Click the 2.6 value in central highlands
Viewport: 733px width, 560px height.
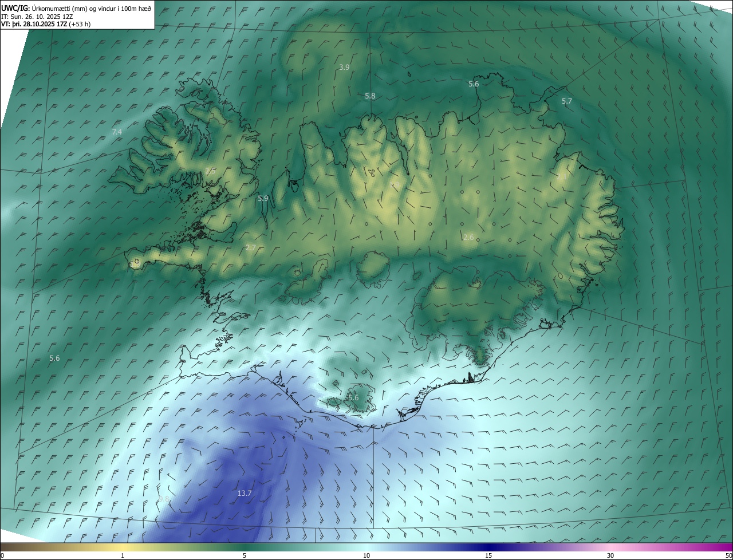(468, 237)
